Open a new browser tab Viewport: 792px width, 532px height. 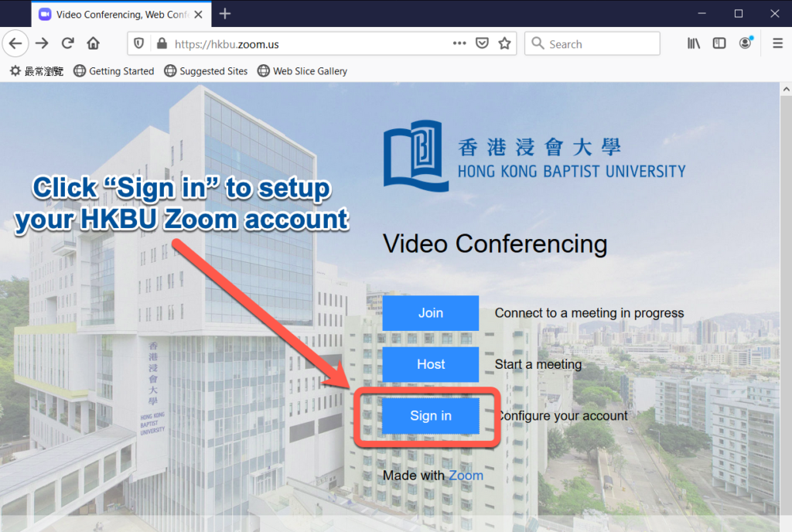point(225,14)
